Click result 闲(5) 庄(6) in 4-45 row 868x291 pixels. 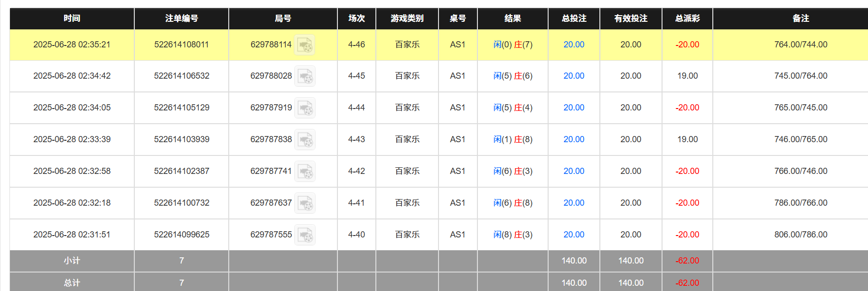513,76
